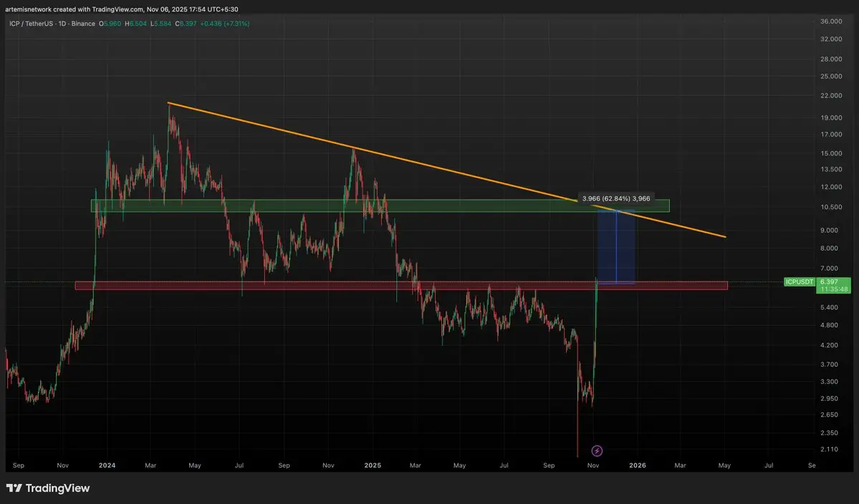The image size is (859, 504).
Task: Click the 10.500 price axis label
Action: pyautogui.click(x=830, y=207)
